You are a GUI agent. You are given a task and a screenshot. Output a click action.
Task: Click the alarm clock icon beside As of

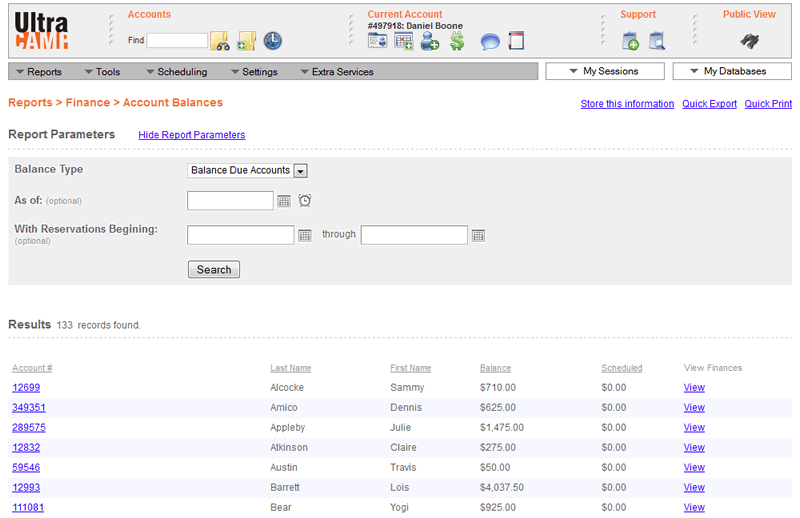click(x=305, y=201)
